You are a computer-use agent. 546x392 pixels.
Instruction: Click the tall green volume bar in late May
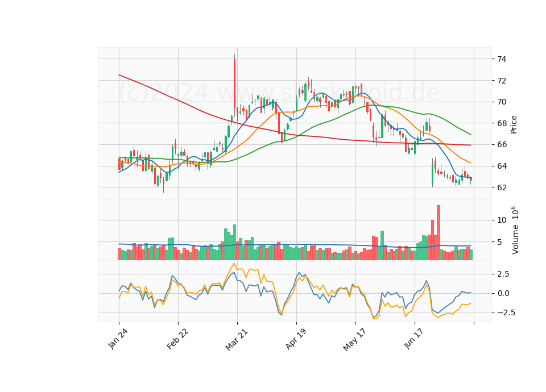coord(382,245)
